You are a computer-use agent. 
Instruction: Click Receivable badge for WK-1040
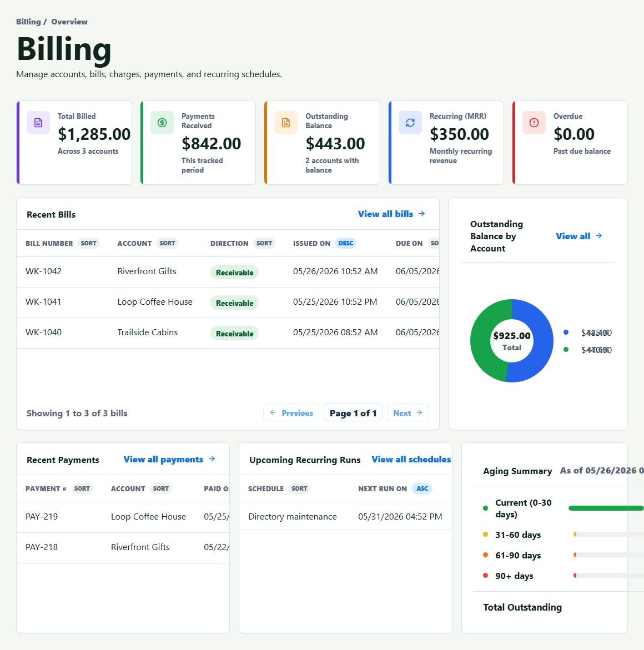[234, 334]
